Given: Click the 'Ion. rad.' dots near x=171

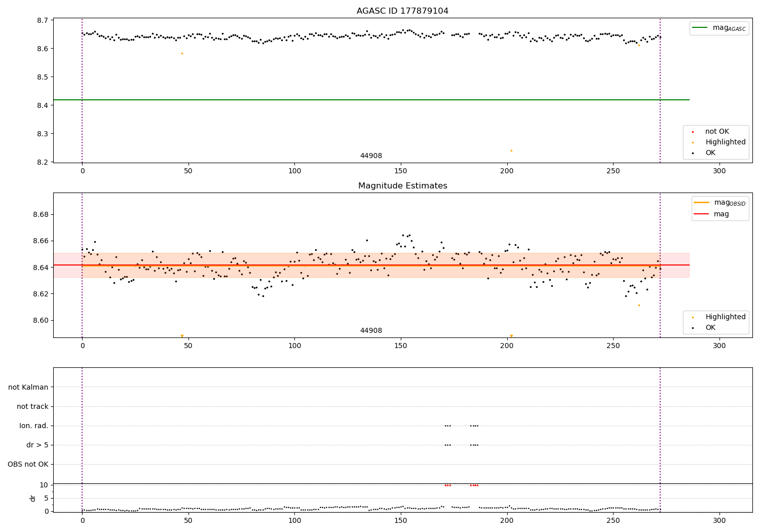Looking at the screenshot, I should tap(447, 426).
